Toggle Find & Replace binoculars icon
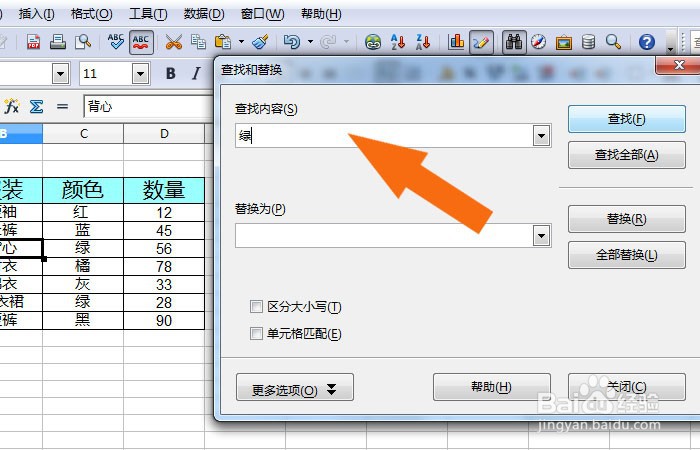 514,42
